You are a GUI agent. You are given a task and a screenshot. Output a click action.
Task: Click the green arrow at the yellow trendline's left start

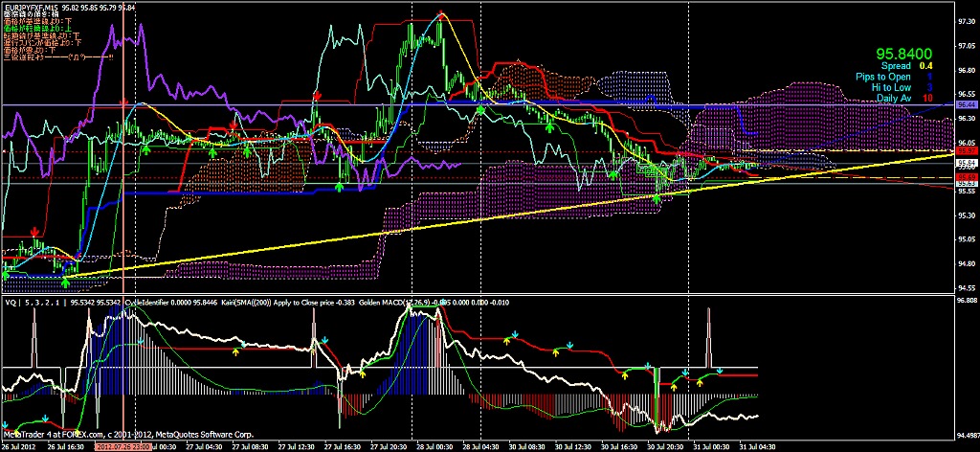[x=65, y=282]
